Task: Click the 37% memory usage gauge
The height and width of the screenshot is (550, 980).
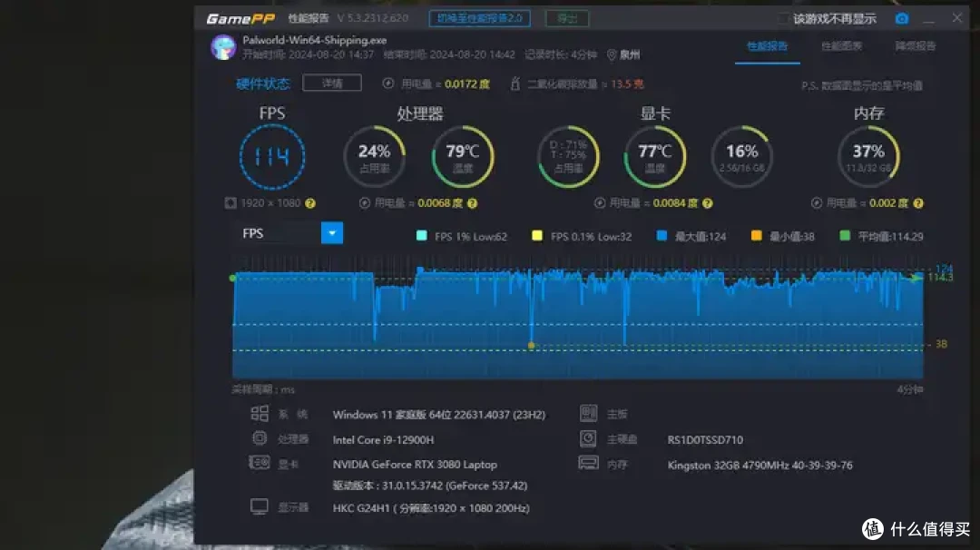Action: pyautogui.click(x=868, y=156)
